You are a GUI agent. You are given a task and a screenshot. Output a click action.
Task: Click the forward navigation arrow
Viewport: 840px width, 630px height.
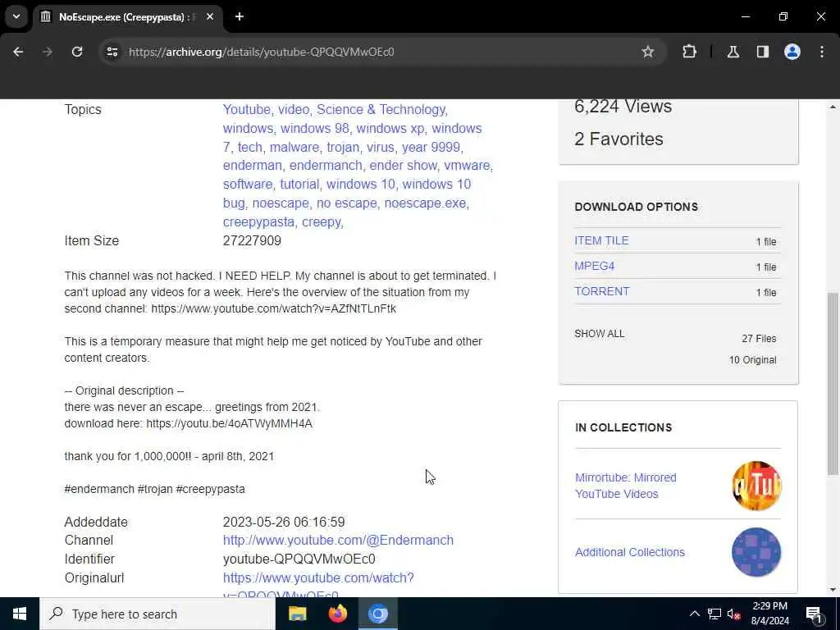[48, 52]
